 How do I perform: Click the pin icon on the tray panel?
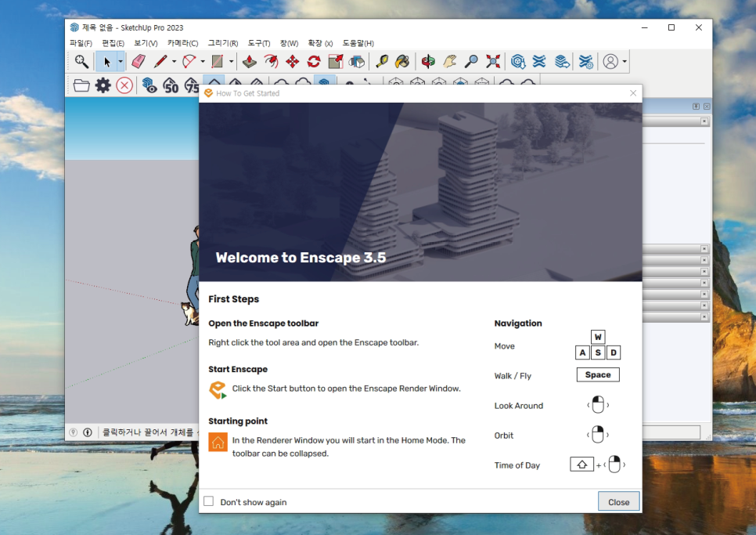pos(696,106)
